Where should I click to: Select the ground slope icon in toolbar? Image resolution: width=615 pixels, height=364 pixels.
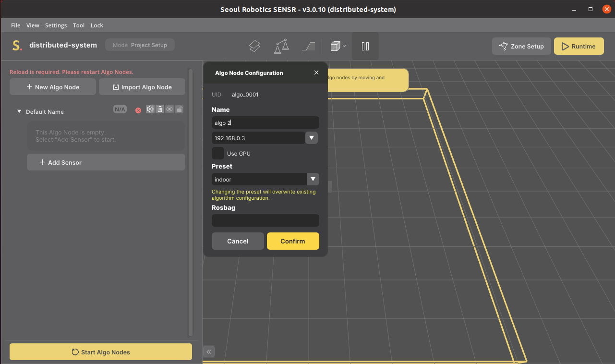pos(308,46)
